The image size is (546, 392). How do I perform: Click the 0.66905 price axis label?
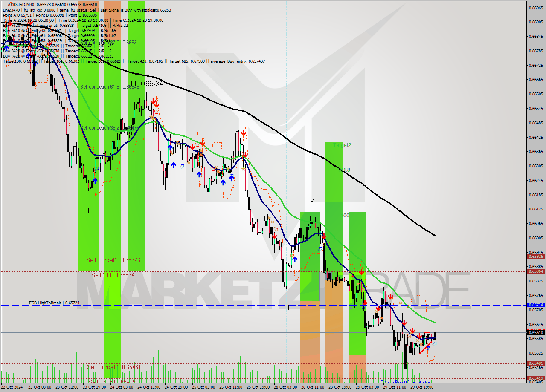click(x=536, y=22)
